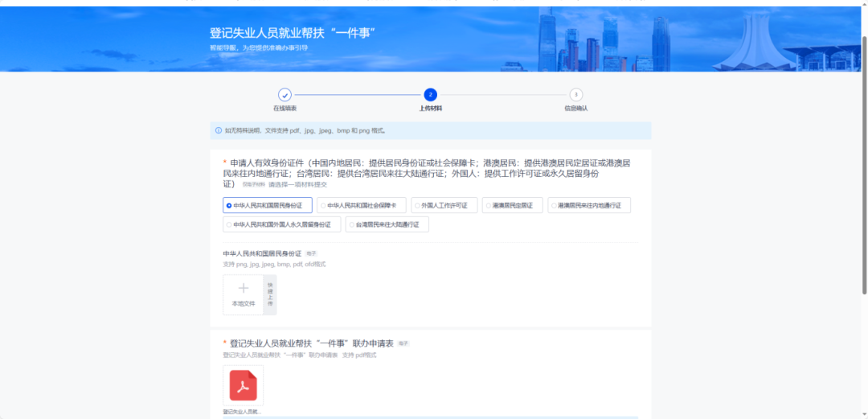
Task: Click the 上传材料 step label
Action: pyautogui.click(x=430, y=109)
